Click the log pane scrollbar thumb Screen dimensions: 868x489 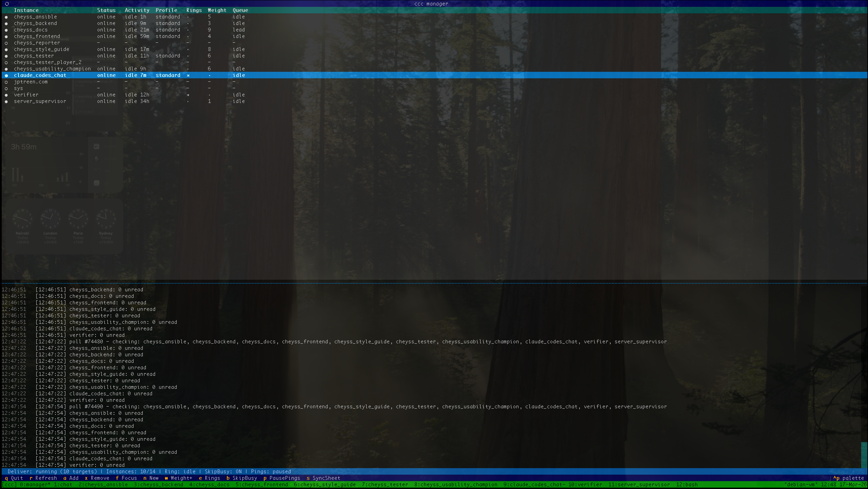click(864, 455)
